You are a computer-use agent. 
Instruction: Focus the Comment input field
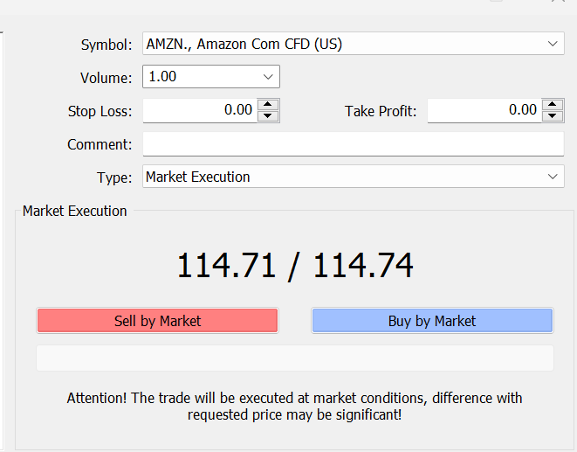pyautogui.click(x=353, y=144)
